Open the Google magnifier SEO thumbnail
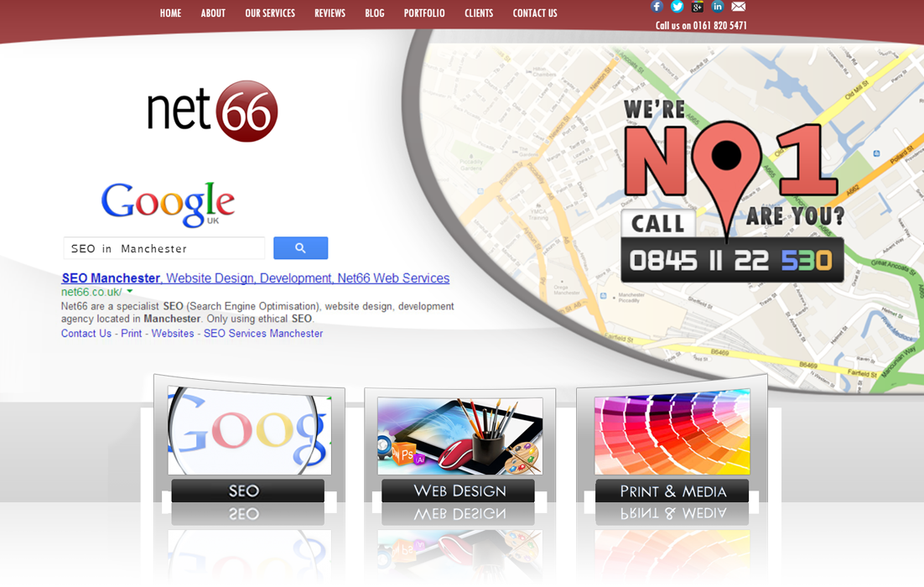This screenshot has width=924, height=587. pos(249,431)
